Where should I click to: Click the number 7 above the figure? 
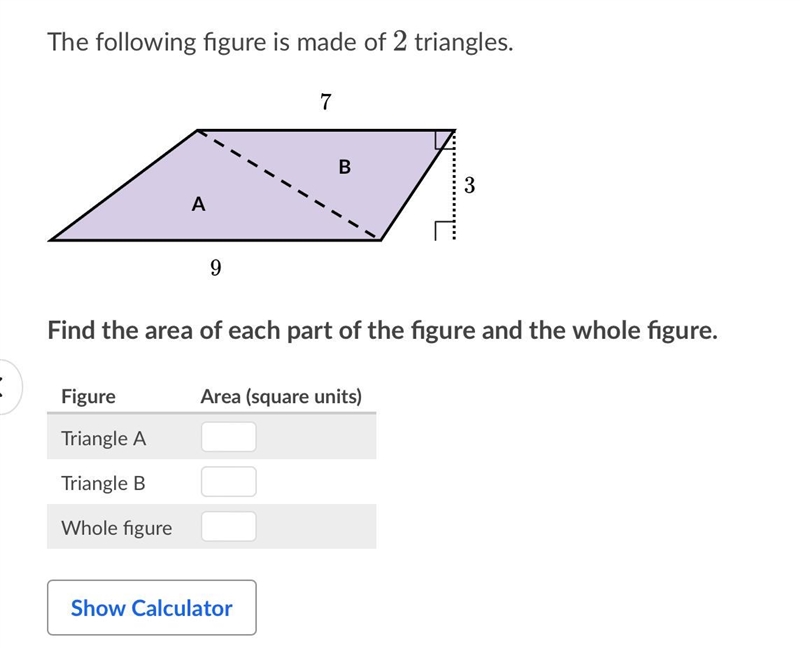tap(326, 102)
